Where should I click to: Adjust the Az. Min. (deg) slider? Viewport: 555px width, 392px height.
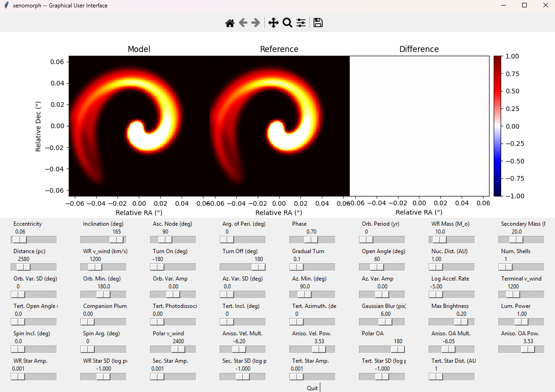(x=312, y=294)
